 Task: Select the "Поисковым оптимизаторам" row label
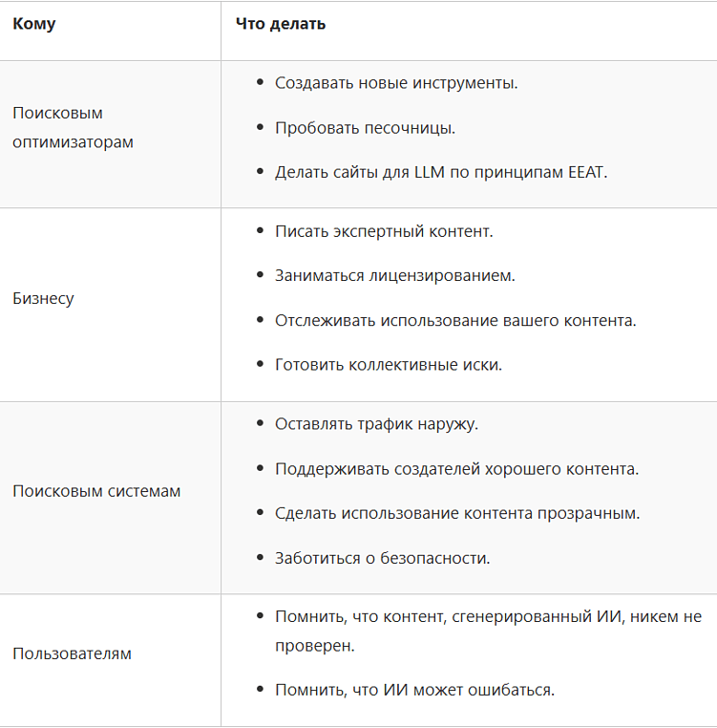pos(73,127)
